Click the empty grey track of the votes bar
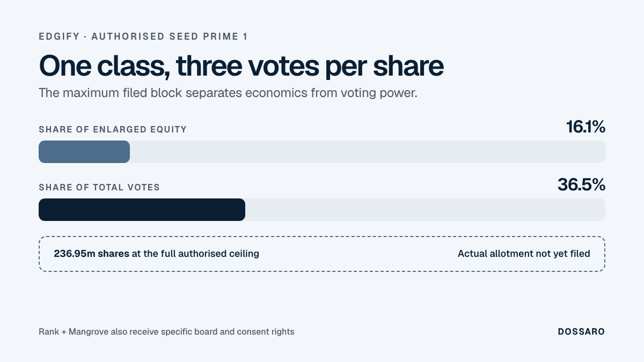This screenshot has height=362, width=644. pyautogui.click(x=425, y=210)
